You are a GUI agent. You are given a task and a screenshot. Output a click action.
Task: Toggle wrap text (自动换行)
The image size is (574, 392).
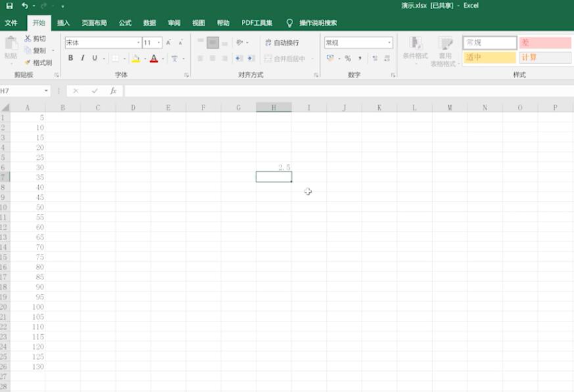(282, 43)
